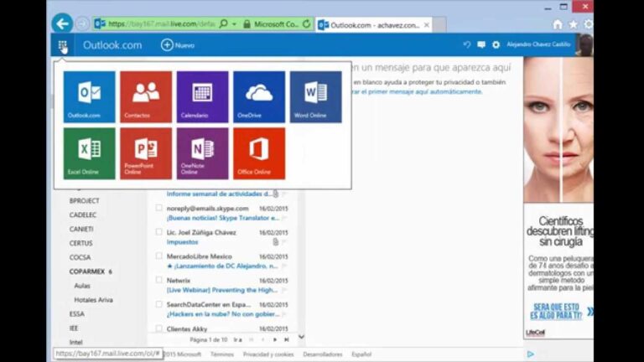
Task: Open the app launcher grid icon
Action: pyautogui.click(x=62, y=45)
